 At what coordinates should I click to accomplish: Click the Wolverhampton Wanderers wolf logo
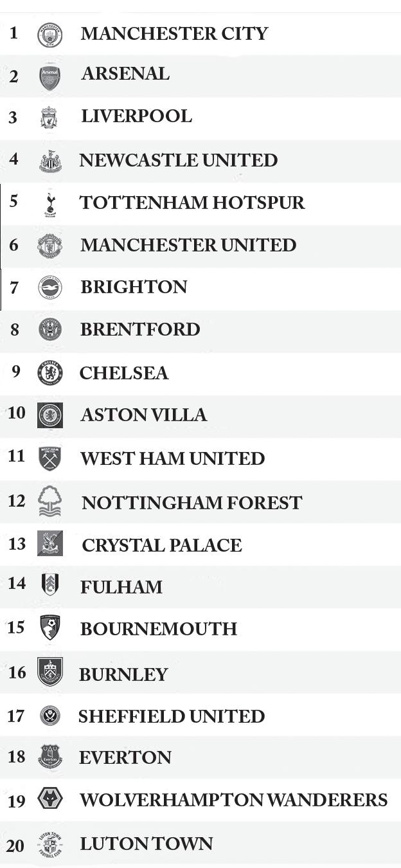coord(49,799)
